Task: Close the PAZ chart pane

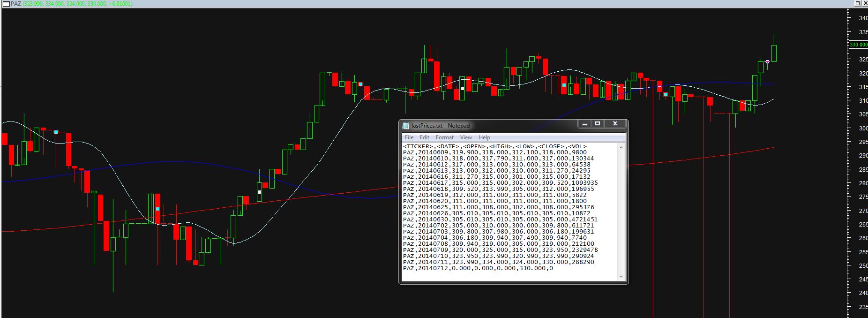Action: 864,3
